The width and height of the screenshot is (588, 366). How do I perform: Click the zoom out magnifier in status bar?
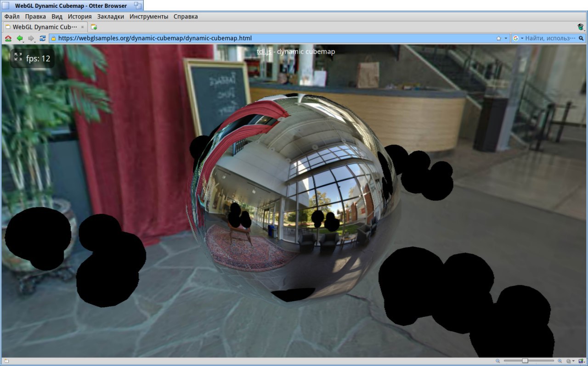pos(498,361)
